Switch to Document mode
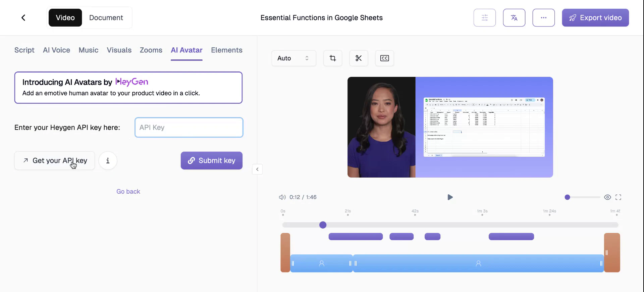The height and width of the screenshot is (292, 644). pyautogui.click(x=106, y=18)
